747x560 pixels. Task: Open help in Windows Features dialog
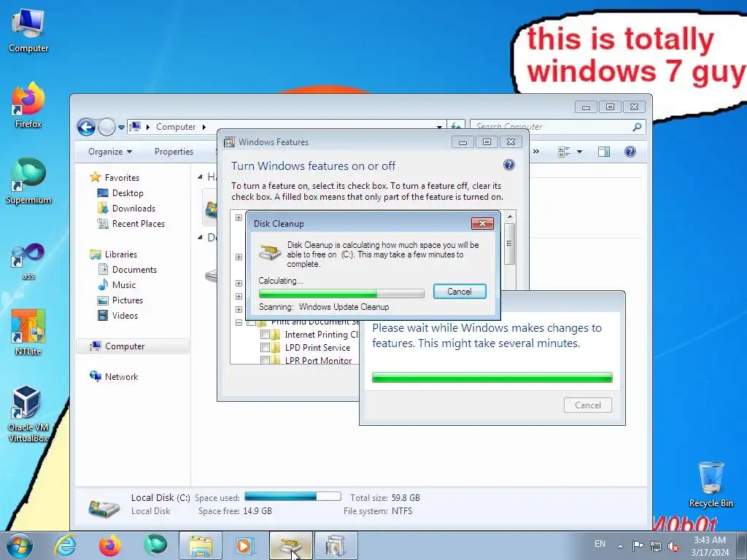(x=508, y=165)
